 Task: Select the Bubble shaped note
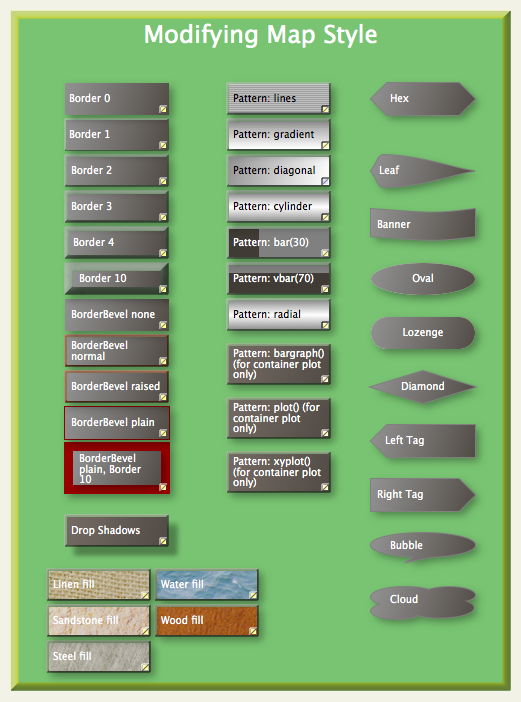pos(423,547)
